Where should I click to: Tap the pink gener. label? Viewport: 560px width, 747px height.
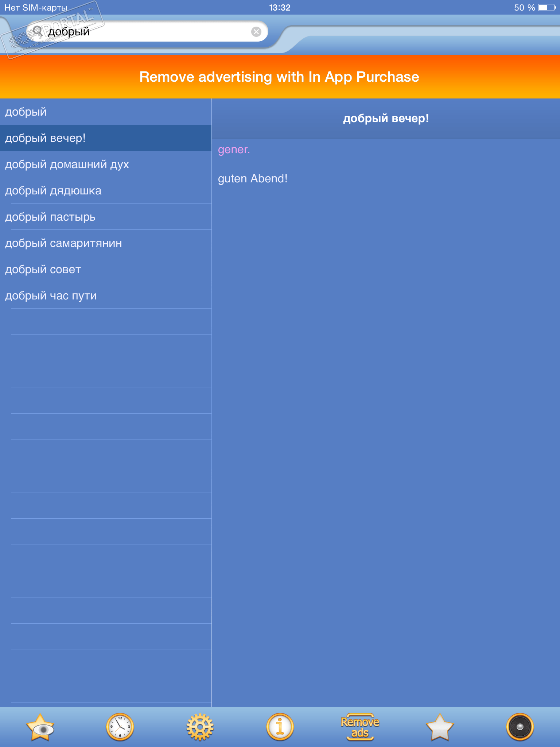pyautogui.click(x=234, y=150)
